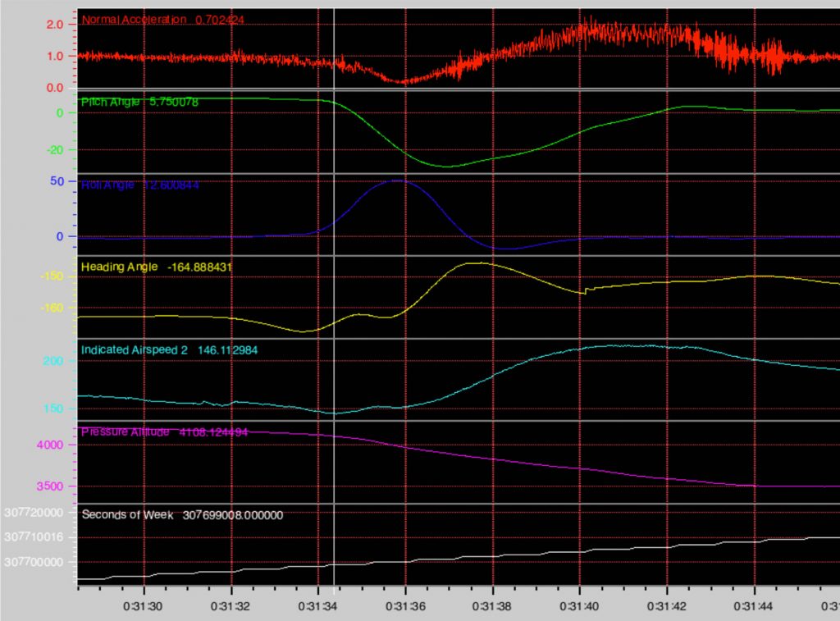Click the Seconds of Week label

(x=127, y=515)
